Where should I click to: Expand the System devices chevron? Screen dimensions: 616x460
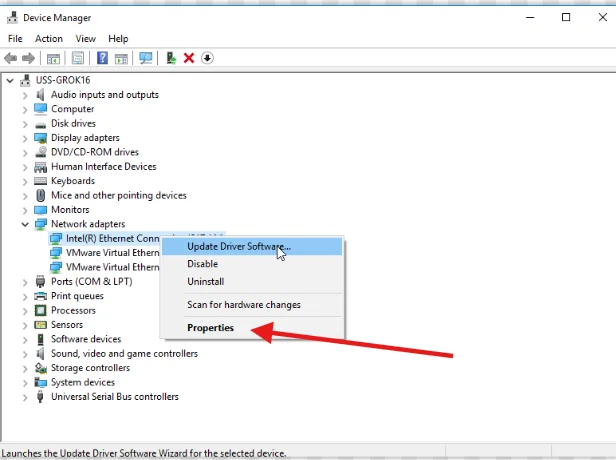tap(25, 383)
